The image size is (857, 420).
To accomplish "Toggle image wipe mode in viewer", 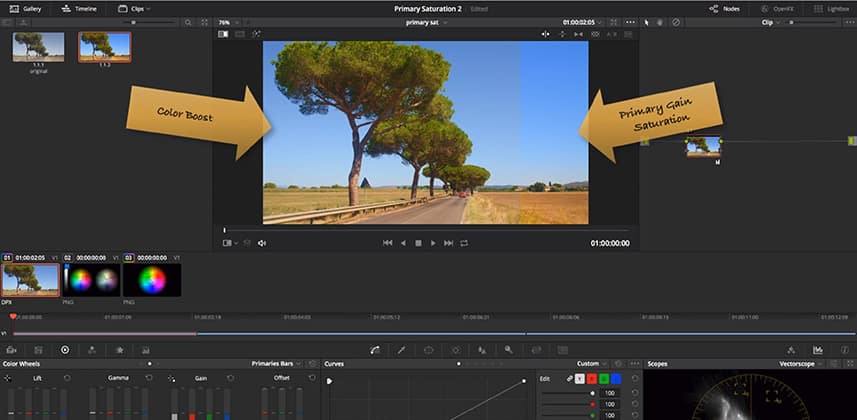I will tap(223, 34).
